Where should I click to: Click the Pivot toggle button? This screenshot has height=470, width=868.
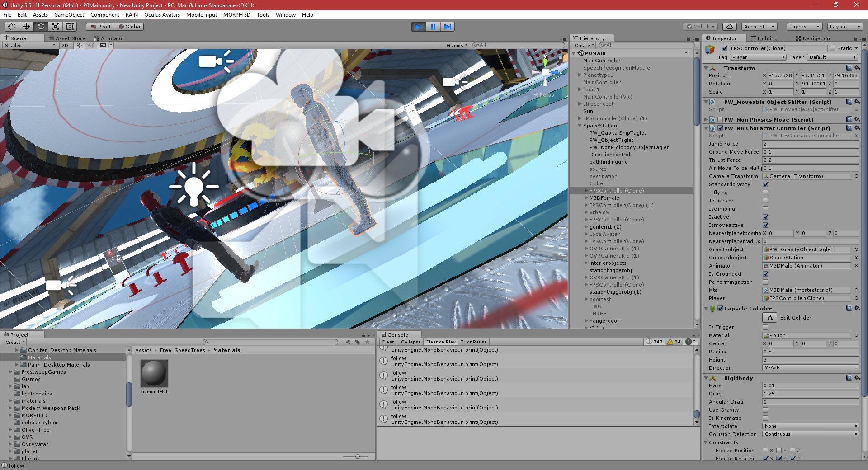coord(101,27)
